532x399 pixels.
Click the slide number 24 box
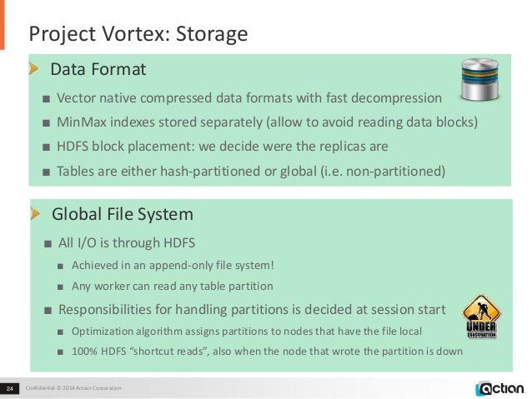click(x=9, y=388)
